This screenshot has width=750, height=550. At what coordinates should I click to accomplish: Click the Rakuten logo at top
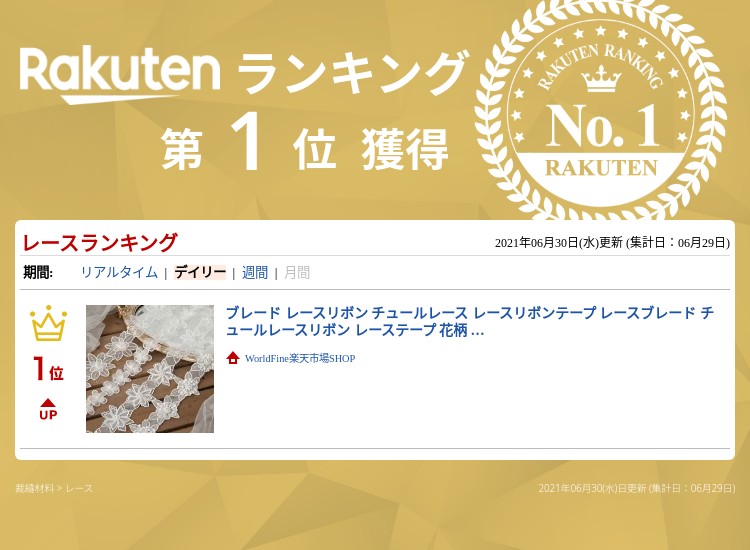click(120, 76)
